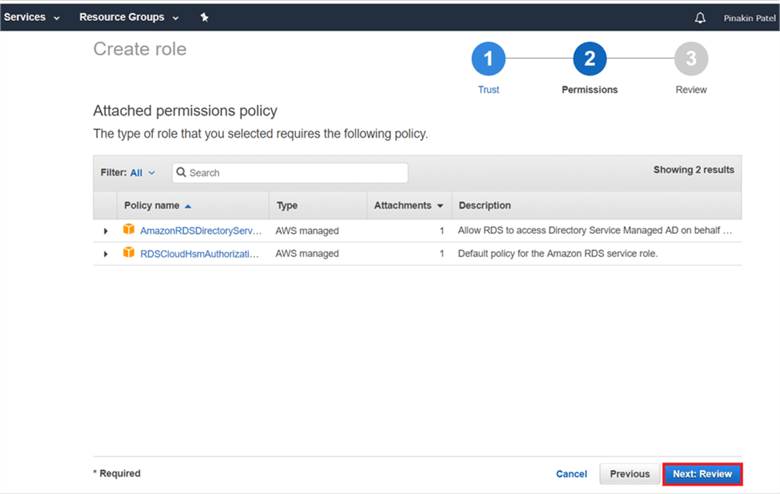Go back to step 1 Trust

tap(488, 59)
